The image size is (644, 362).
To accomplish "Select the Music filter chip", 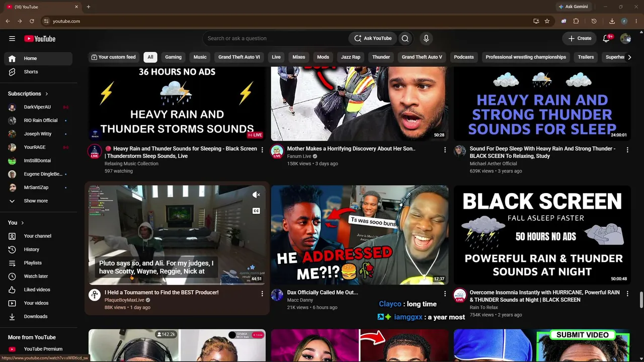I will point(200,57).
